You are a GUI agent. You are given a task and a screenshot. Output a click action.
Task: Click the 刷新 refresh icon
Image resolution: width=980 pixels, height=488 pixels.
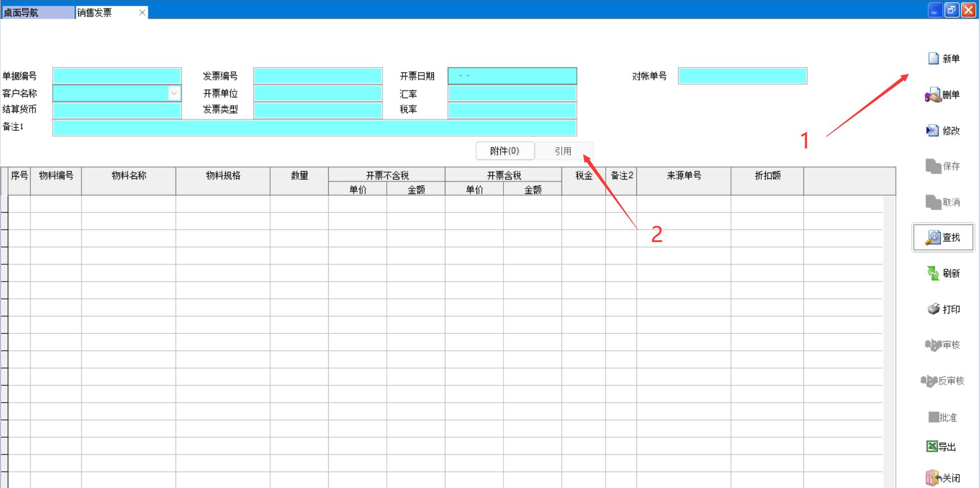pos(932,273)
